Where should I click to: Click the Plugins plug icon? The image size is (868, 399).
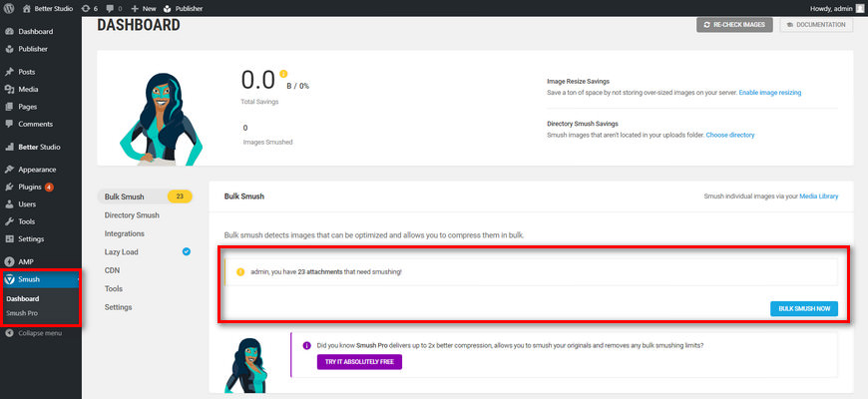pos(9,188)
